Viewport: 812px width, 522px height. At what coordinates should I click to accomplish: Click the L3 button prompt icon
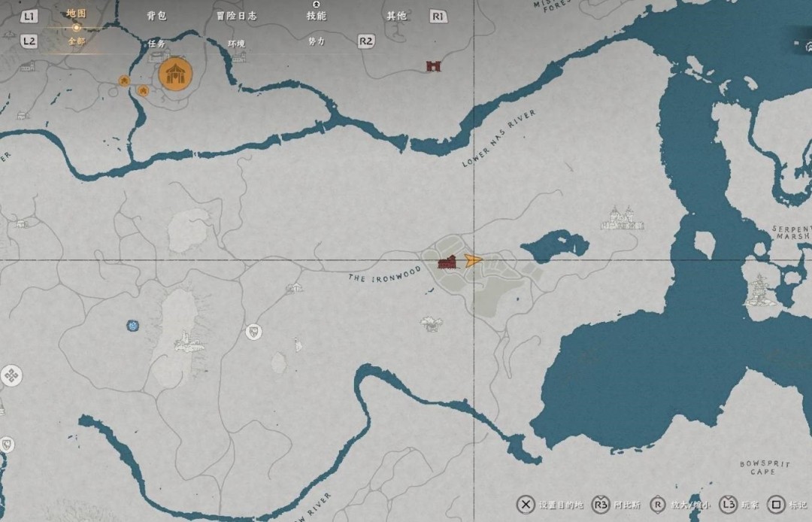click(x=728, y=504)
